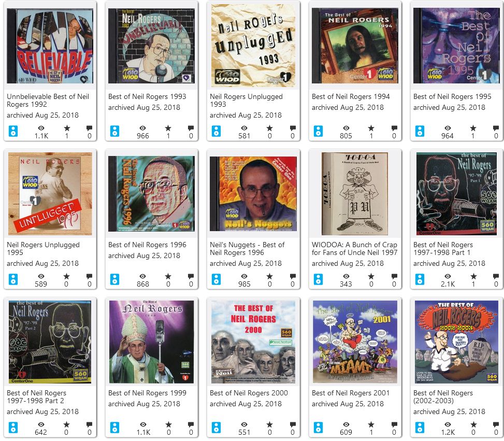This screenshot has height=441, width=504.
Task: Click audio icon on Best of Neil Rogers (2002-2003)
Action: click(420, 428)
